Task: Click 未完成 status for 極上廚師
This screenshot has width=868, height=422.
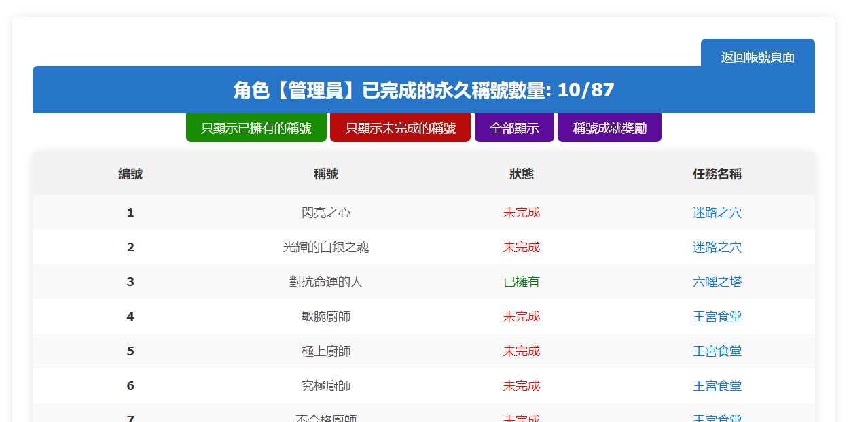Action: 522,351
